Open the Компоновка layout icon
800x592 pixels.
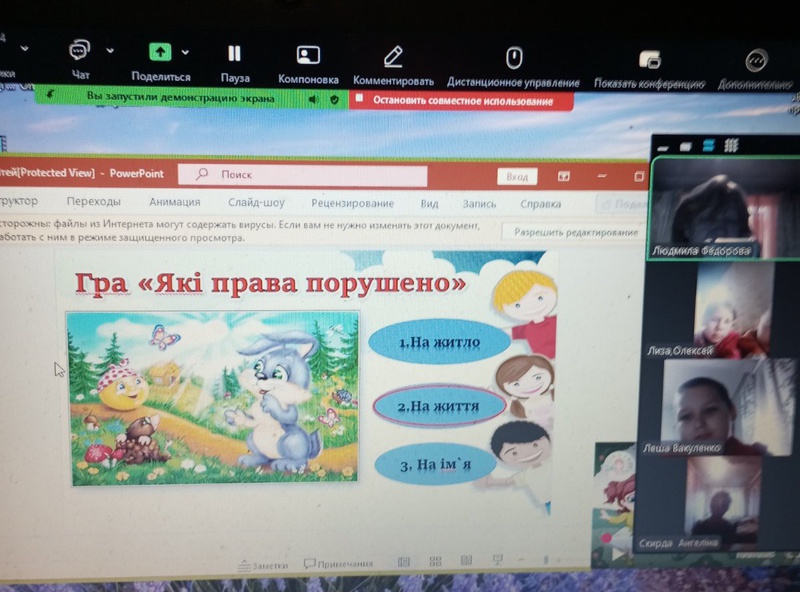pos(308,56)
